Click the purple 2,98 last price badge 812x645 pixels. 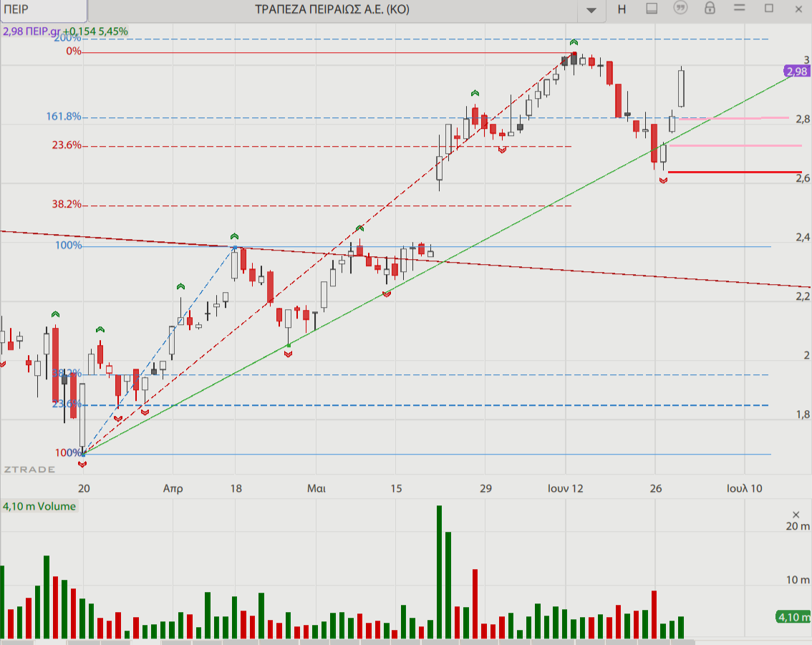pos(798,72)
